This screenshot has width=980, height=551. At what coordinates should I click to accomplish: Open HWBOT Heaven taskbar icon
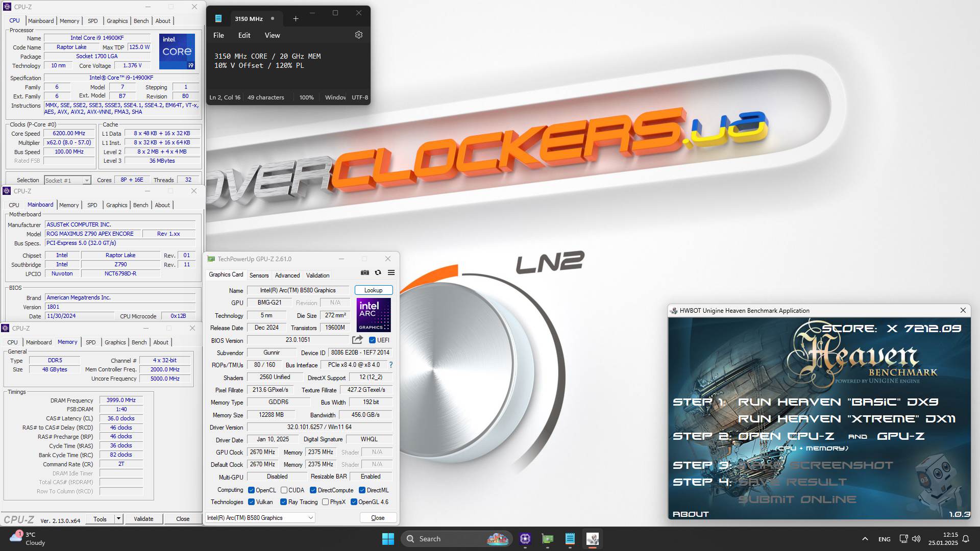point(593,539)
